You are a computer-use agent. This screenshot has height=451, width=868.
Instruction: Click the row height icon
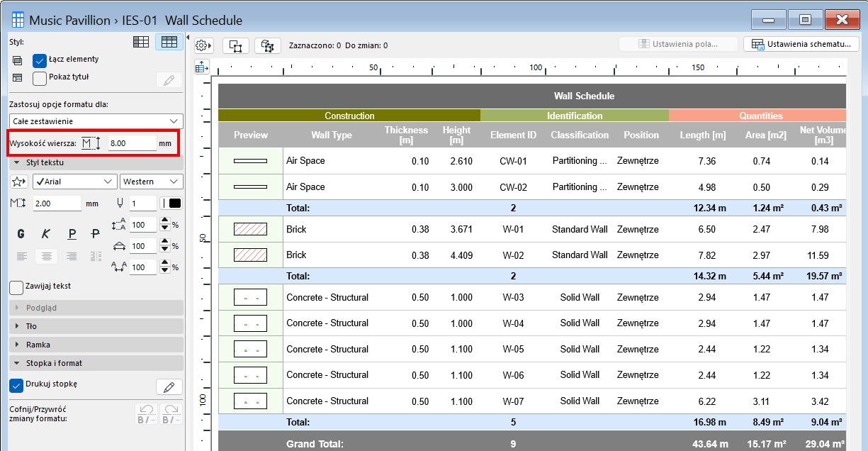click(x=90, y=143)
